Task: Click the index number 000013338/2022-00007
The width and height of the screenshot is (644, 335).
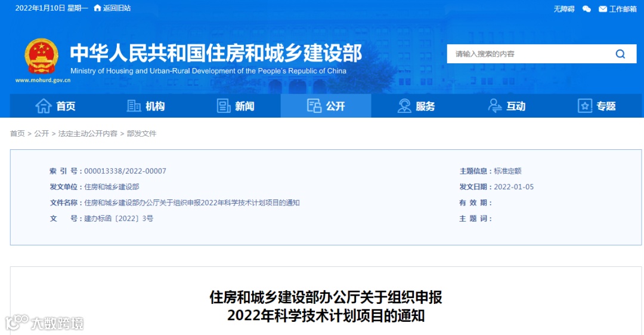Action: click(x=125, y=171)
